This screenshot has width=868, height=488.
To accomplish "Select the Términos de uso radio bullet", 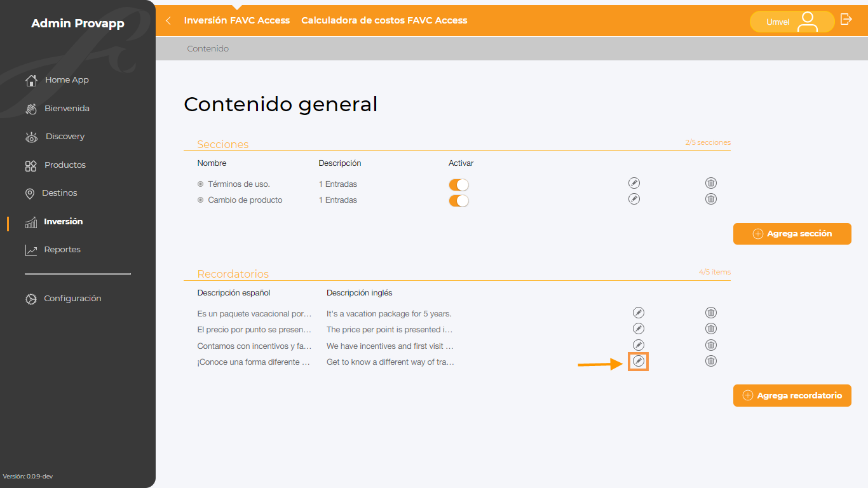I will tap(201, 184).
